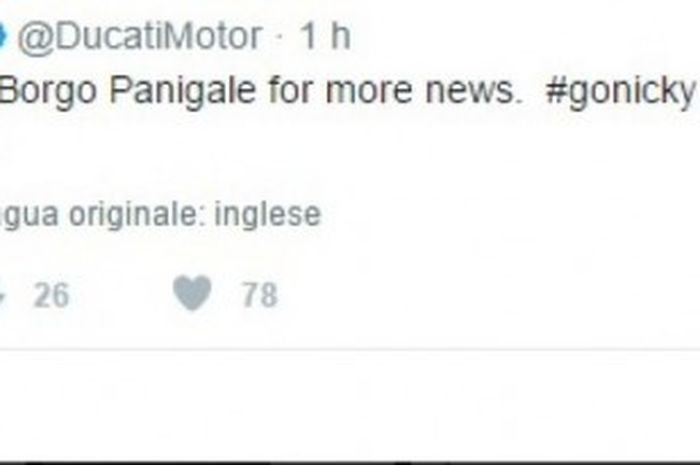The image size is (700, 465).
Task: Click the words more news in the tweet
Action: coord(424,92)
